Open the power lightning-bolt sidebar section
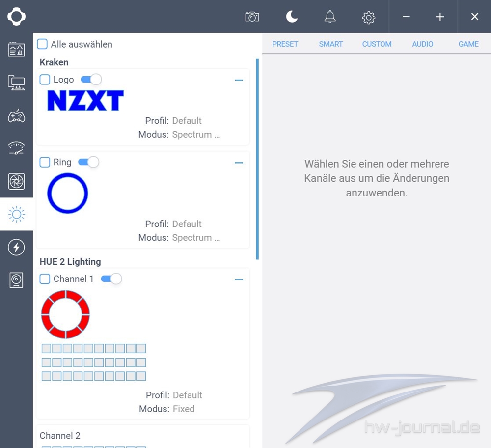The height and width of the screenshot is (448, 491). 16,247
